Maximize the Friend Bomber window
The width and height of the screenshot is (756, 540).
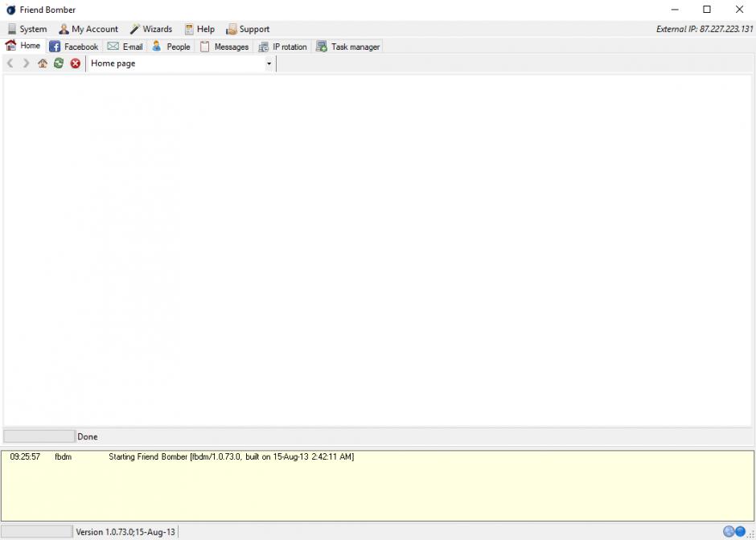click(707, 10)
